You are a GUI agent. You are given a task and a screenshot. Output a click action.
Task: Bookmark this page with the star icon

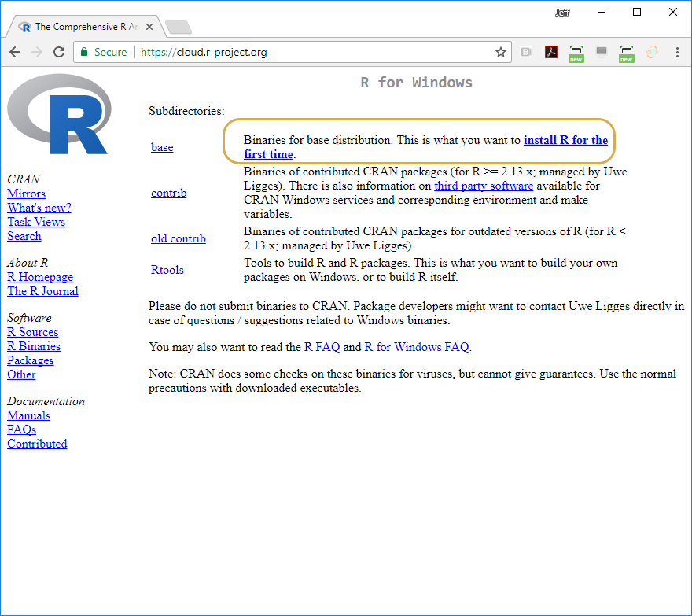click(500, 52)
